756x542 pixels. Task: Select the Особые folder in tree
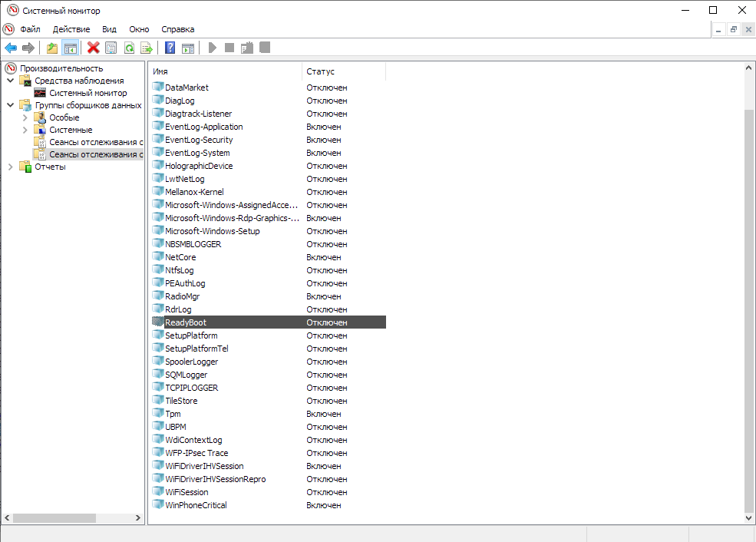[64, 117]
